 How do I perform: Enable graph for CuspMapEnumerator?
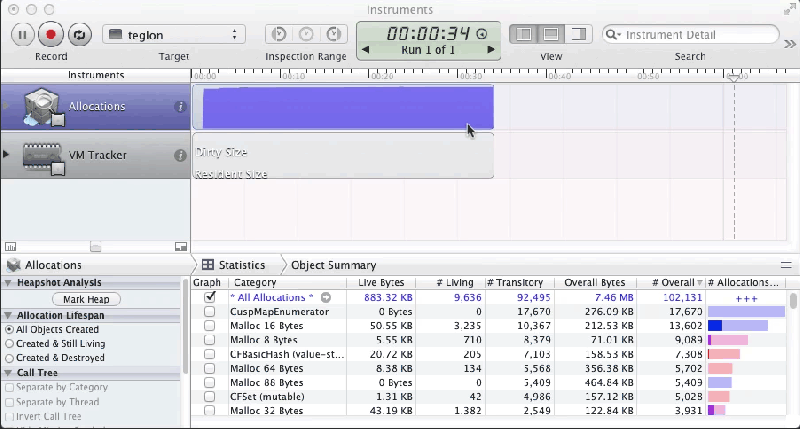209,311
